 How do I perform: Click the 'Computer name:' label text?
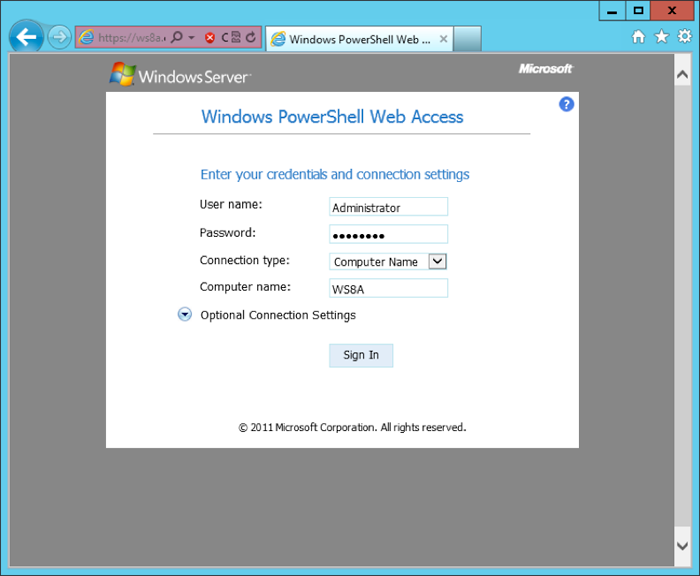coord(245,287)
